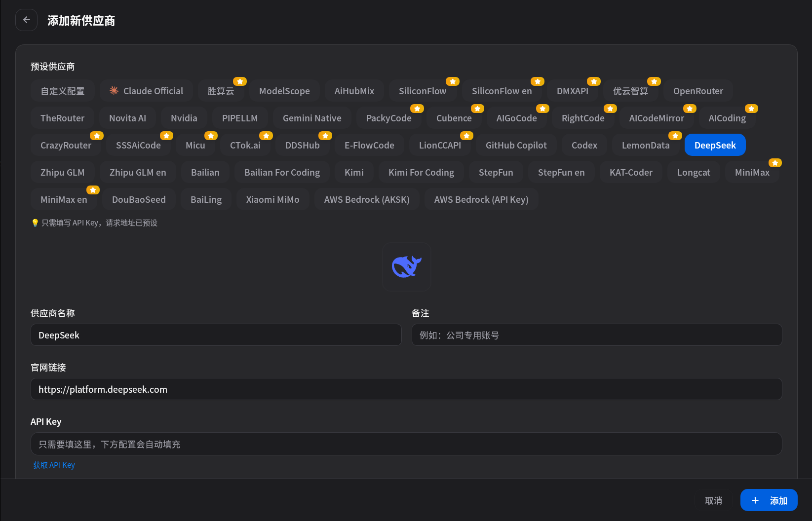Screen dimensions: 812x521
Task: Pick the ModelScope preset
Action: [285, 91]
